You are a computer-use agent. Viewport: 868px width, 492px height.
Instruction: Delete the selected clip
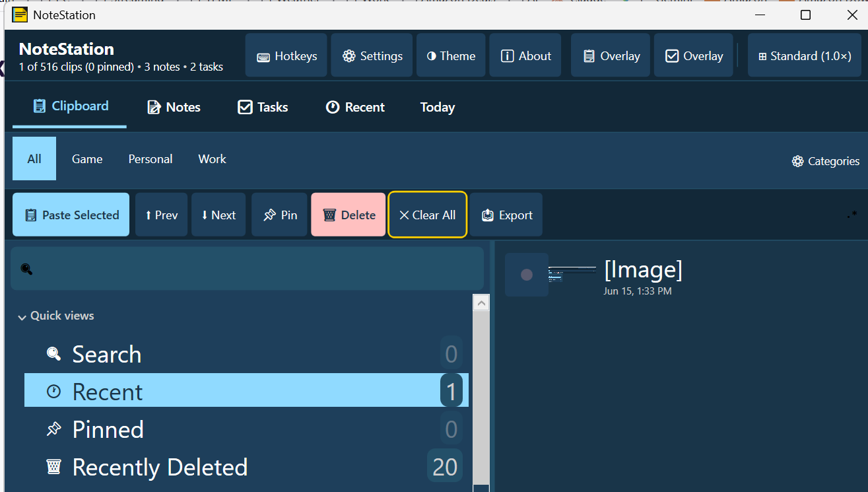[x=349, y=215]
